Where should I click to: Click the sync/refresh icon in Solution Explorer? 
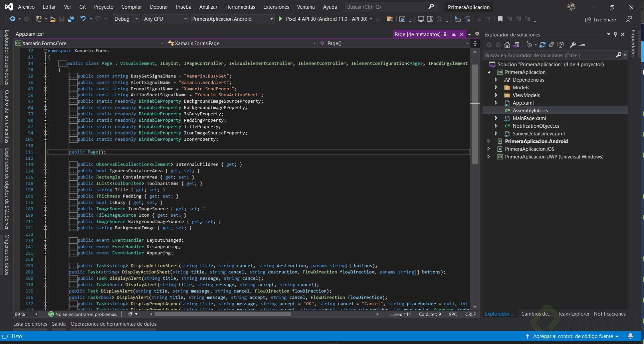(x=543, y=45)
